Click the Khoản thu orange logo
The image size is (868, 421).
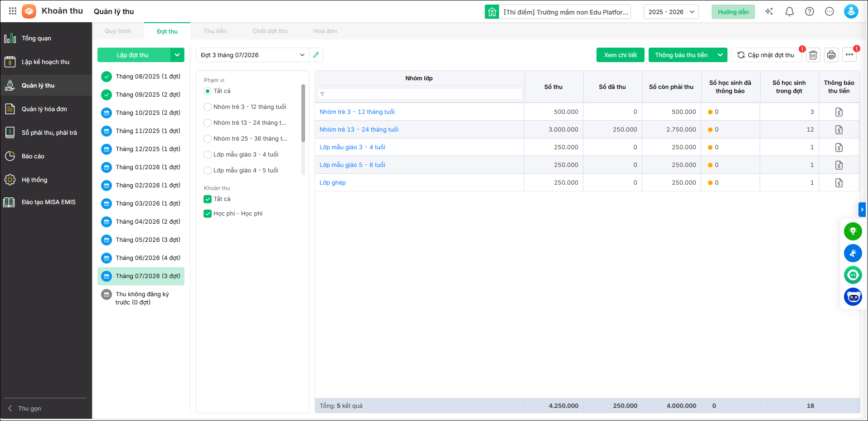29,11
